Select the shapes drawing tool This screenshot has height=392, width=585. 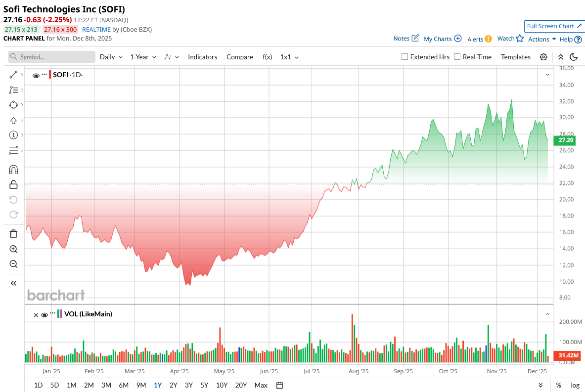click(13, 105)
